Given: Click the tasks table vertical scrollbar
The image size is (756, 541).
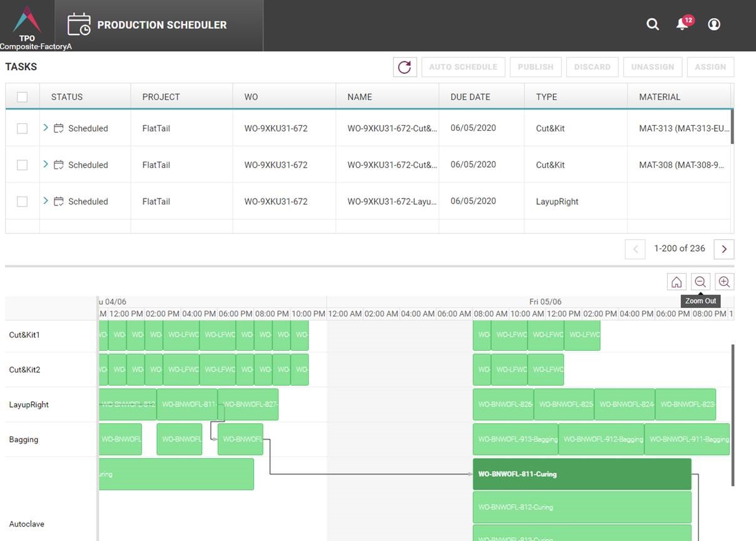Looking at the screenshot, I should pos(732,127).
